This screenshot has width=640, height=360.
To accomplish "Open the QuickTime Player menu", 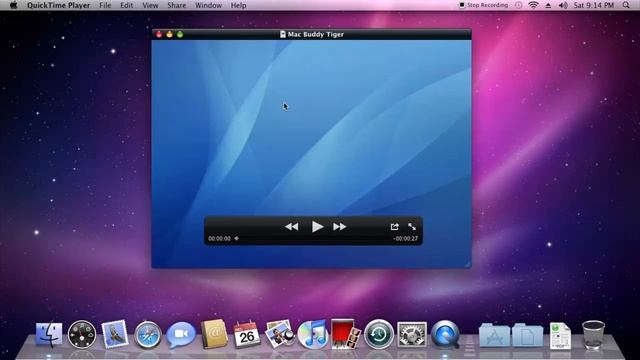I will tap(58, 5).
